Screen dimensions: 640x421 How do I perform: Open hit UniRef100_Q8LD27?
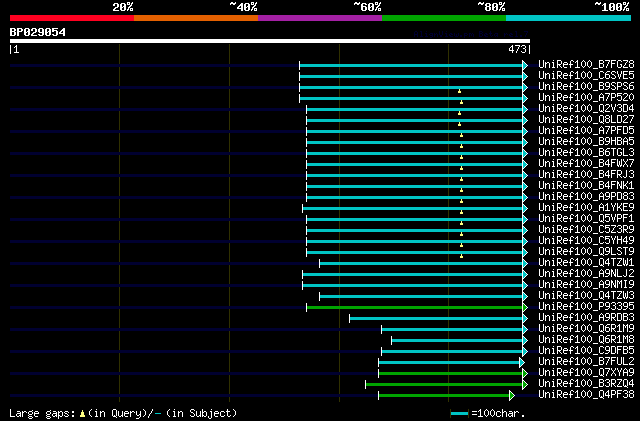(586, 120)
